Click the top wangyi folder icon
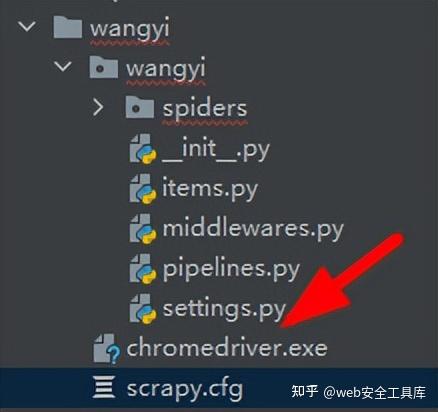The image size is (438, 412). point(68,27)
